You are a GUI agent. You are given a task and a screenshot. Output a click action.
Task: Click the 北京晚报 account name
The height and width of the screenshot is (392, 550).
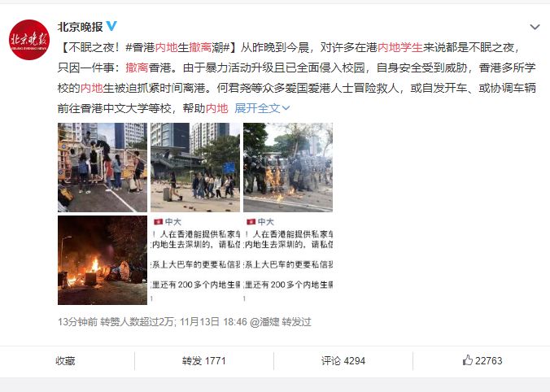80,27
